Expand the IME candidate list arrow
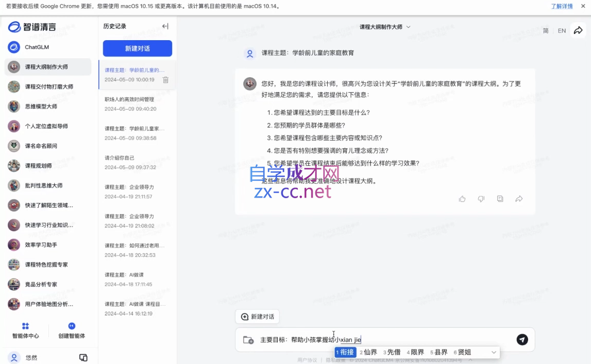The image size is (591, 364). pyautogui.click(x=494, y=352)
